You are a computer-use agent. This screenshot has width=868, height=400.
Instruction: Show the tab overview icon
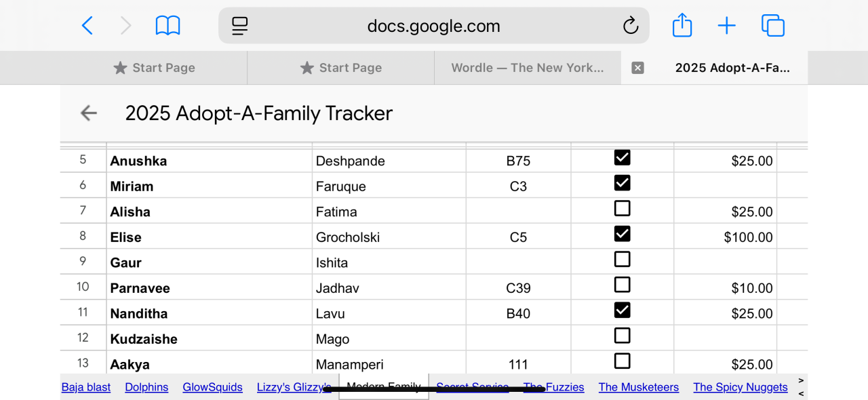click(x=773, y=26)
